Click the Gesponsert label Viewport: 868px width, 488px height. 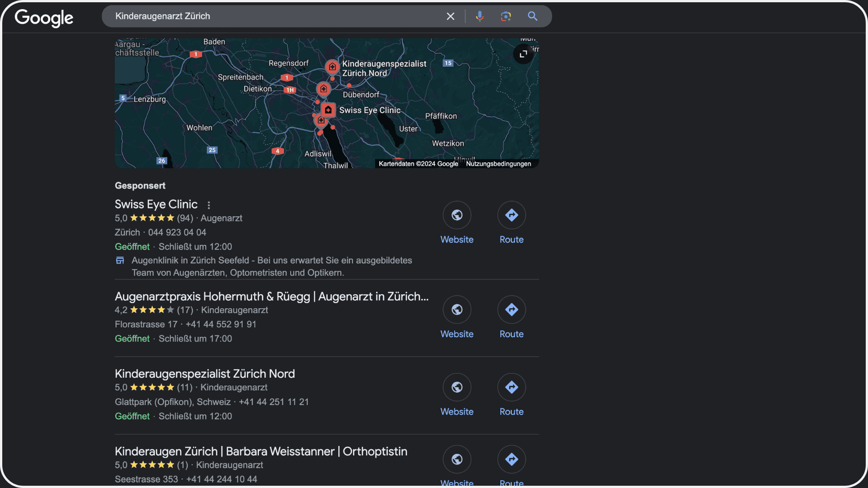140,186
